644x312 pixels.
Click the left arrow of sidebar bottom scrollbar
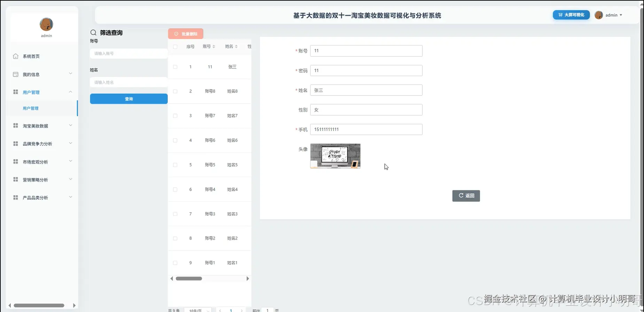pyautogui.click(x=10, y=305)
